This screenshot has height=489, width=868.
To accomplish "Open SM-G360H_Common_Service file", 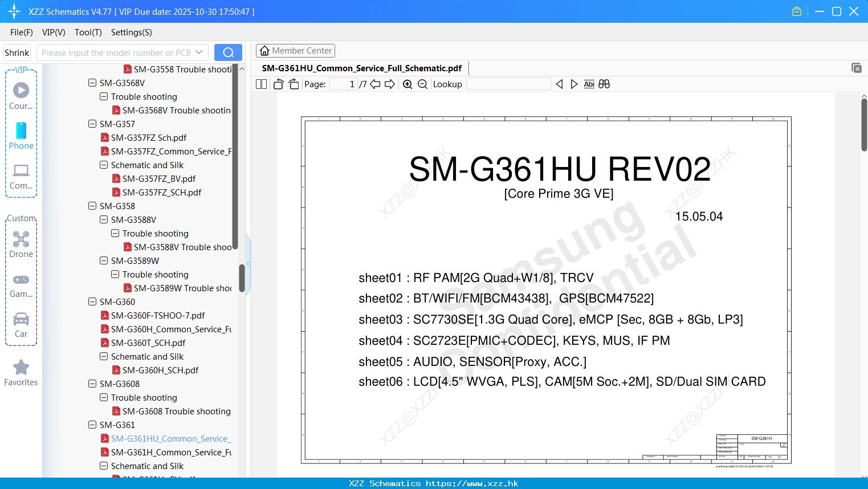I will click(166, 329).
